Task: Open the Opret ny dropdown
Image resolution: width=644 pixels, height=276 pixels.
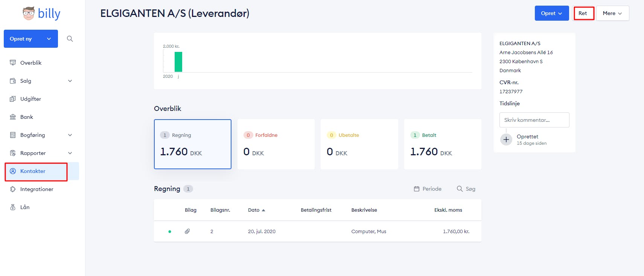Action: (31, 39)
